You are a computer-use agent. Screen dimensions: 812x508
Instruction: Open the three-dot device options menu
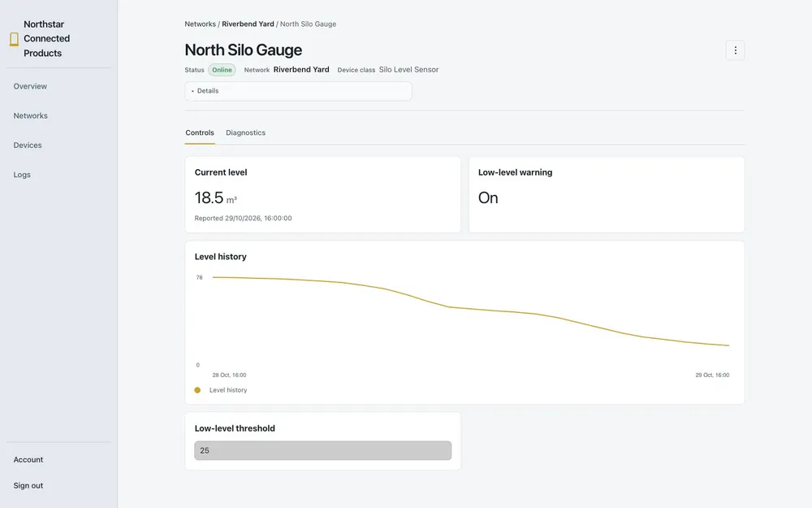[x=735, y=50]
